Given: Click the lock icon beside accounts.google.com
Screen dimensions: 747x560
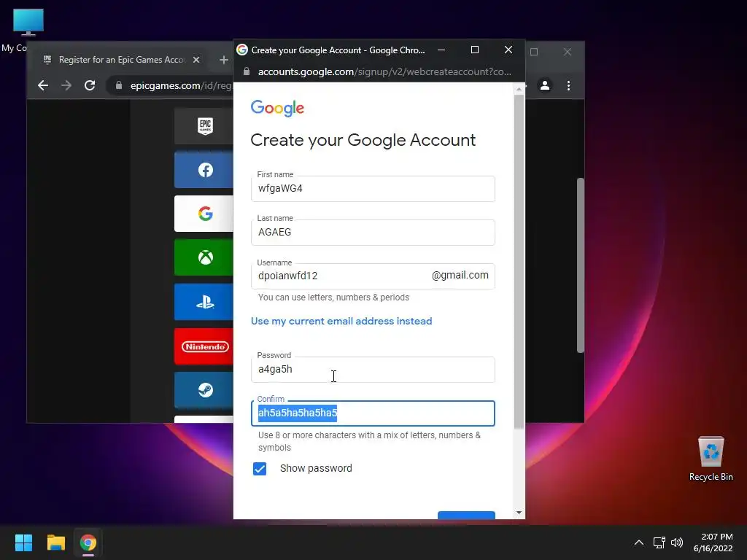Looking at the screenshot, I should (247, 71).
